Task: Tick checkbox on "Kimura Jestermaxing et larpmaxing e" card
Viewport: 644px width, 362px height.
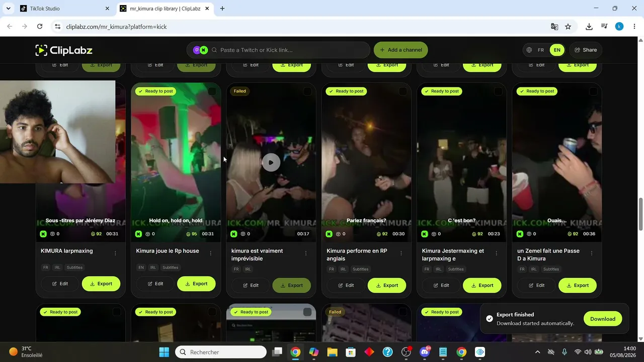Action: click(x=498, y=91)
